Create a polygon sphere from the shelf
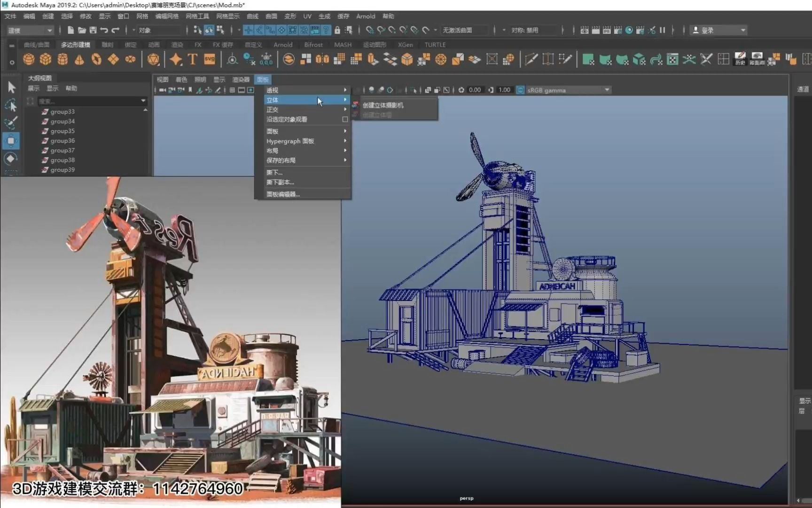 [29, 59]
